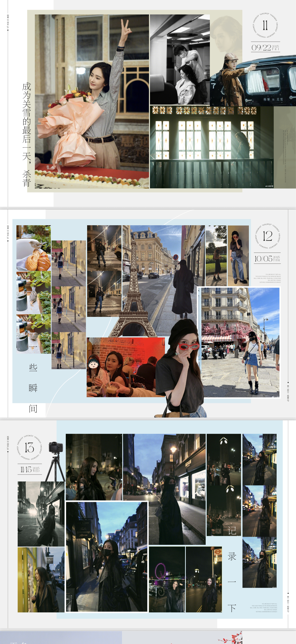
Task: Click the character 下 near page bottom
Action: click(231, 608)
